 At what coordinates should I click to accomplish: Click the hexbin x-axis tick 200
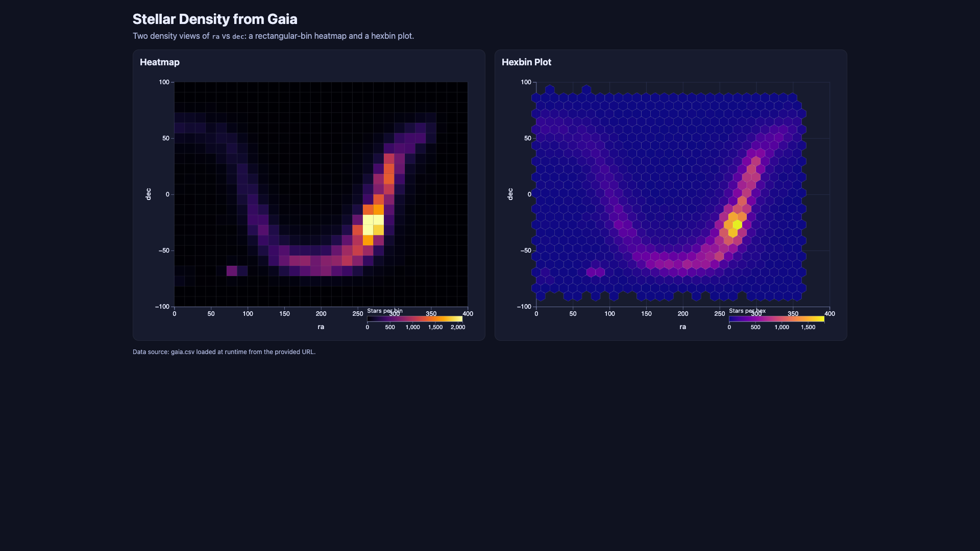[x=683, y=314]
